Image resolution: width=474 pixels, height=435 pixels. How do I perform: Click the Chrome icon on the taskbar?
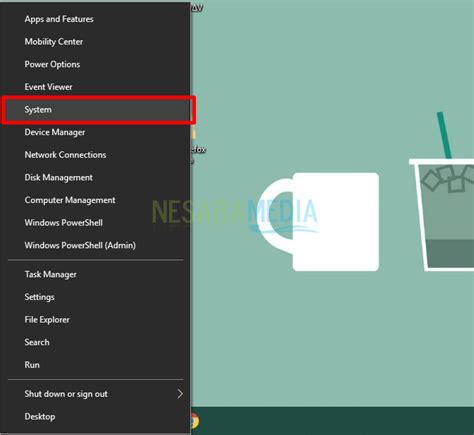pyautogui.click(x=195, y=421)
